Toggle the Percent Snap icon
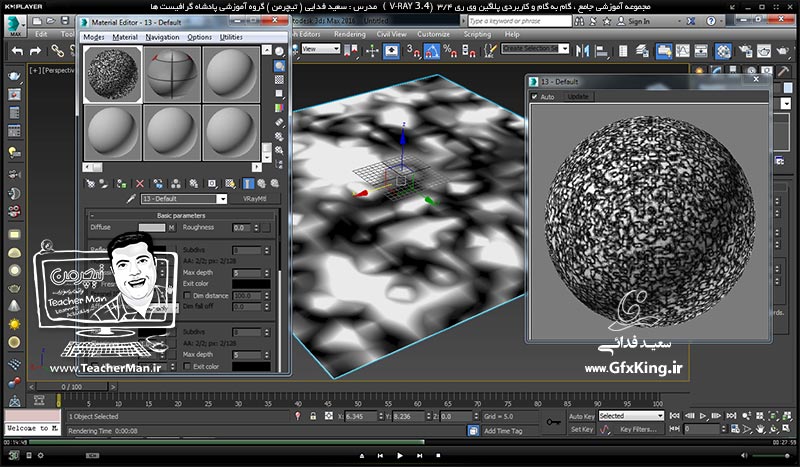This screenshot has height=467, width=800. 450,51
